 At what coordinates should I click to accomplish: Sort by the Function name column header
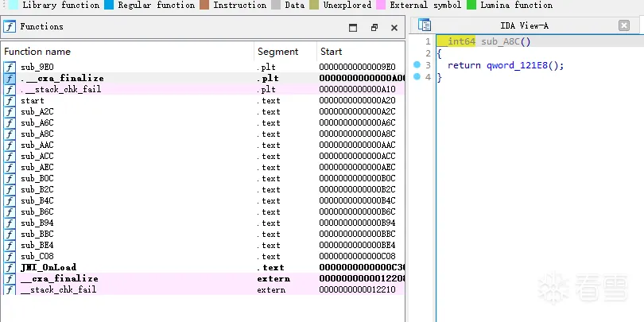pyautogui.click(x=127, y=52)
